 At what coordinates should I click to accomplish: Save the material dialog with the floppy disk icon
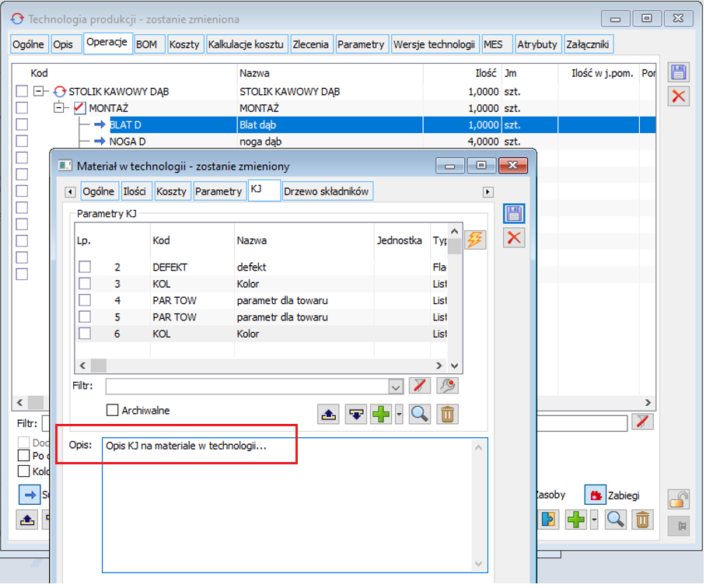[x=514, y=215]
